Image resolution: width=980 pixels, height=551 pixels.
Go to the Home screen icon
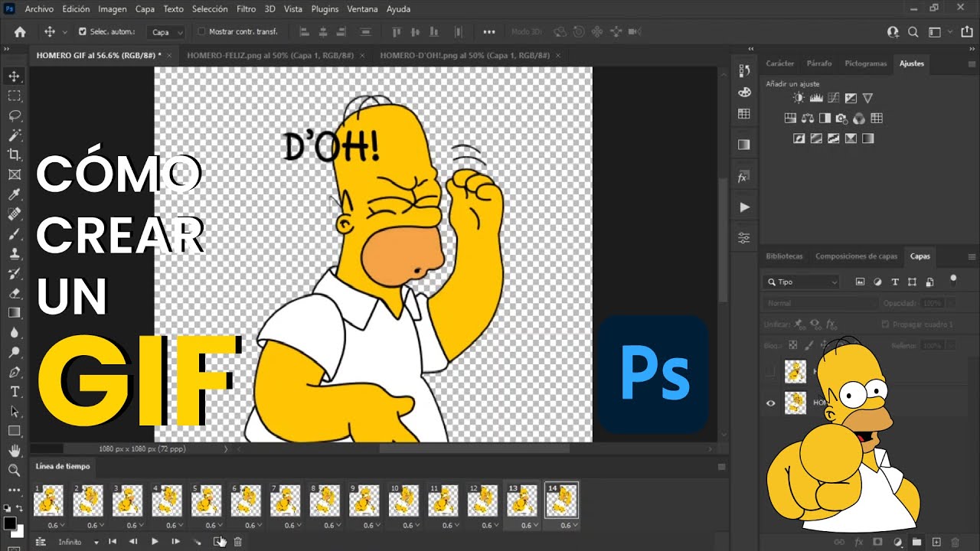tap(20, 32)
